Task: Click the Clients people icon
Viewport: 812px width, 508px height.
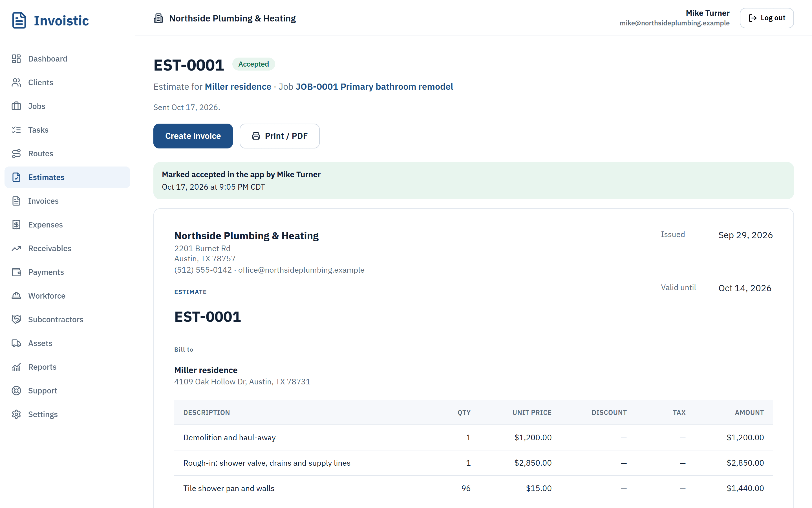Action: coord(16,82)
